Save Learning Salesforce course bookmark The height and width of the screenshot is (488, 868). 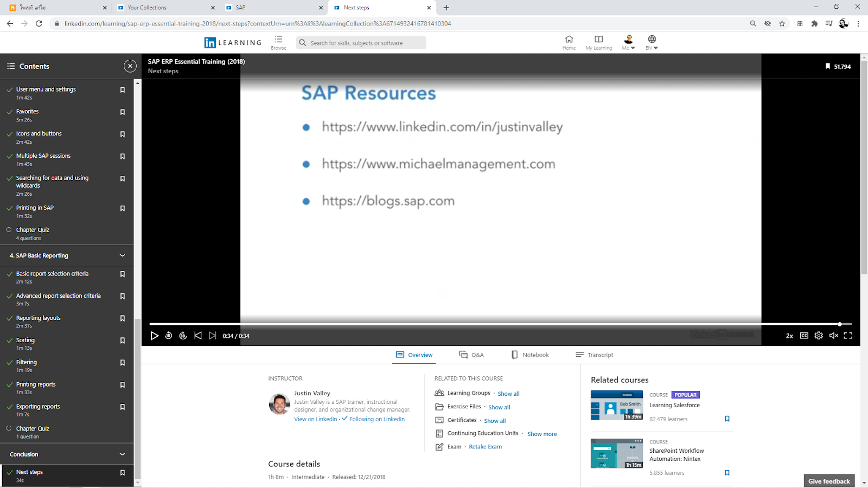[727, 419]
